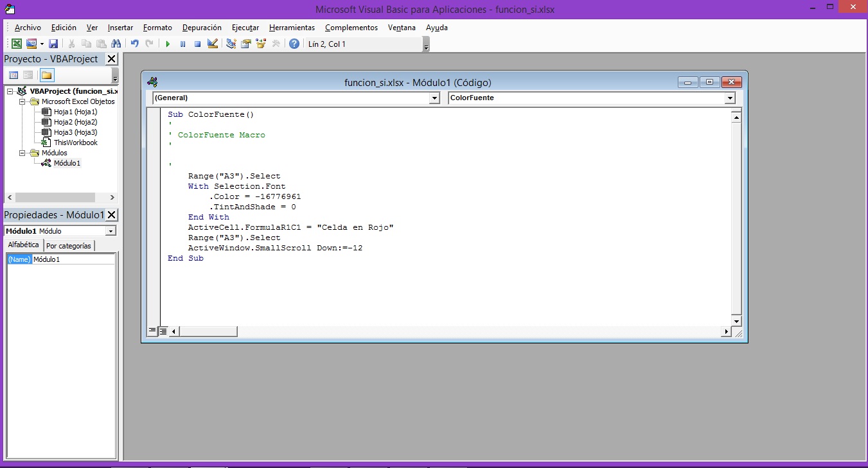Click the blue Help question mark icon
The height and width of the screenshot is (468, 868).
point(294,44)
